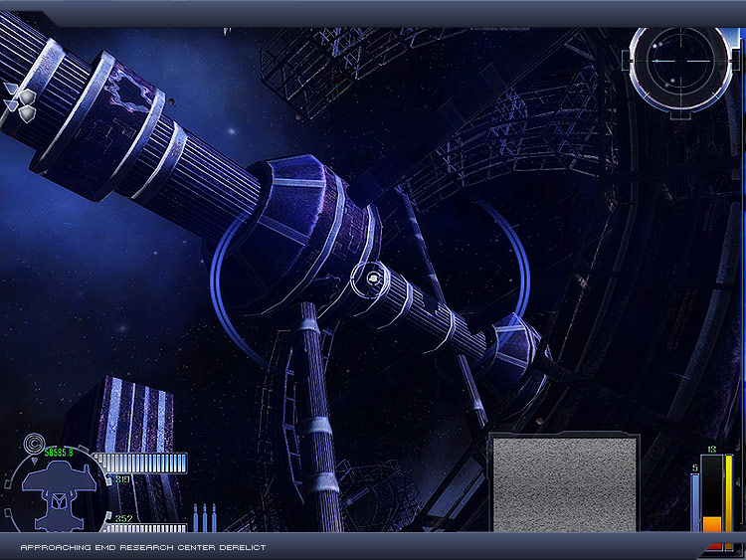Click the green 319 shield value

tap(122, 479)
